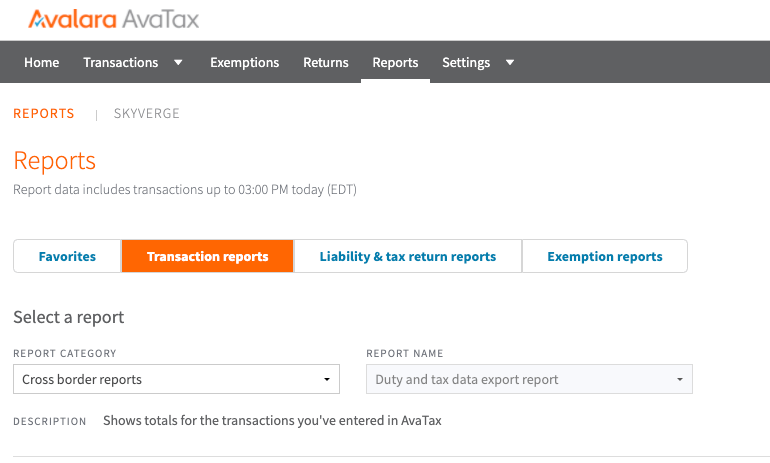Expand the Transactions menu arrow
This screenshot has width=770, height=463.
(x=178, y=62)
